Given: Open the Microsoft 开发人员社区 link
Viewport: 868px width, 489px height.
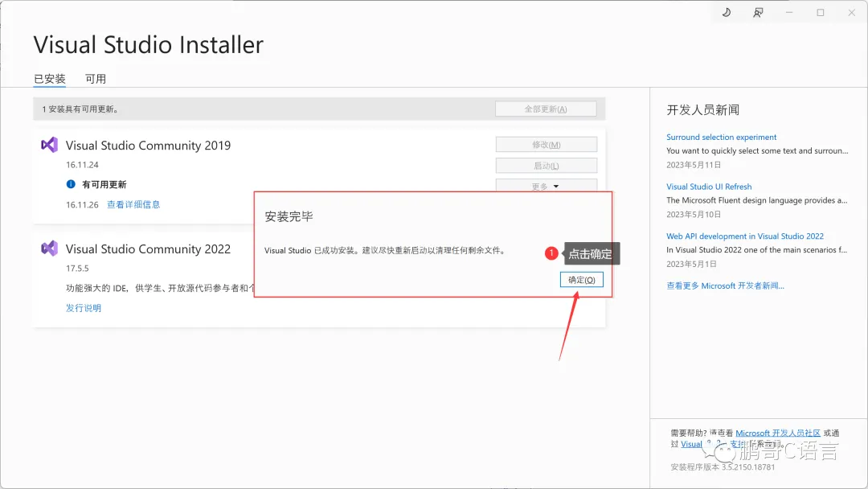Looking at the screenshot, I should pyautogui.click(x=778, y=433).
